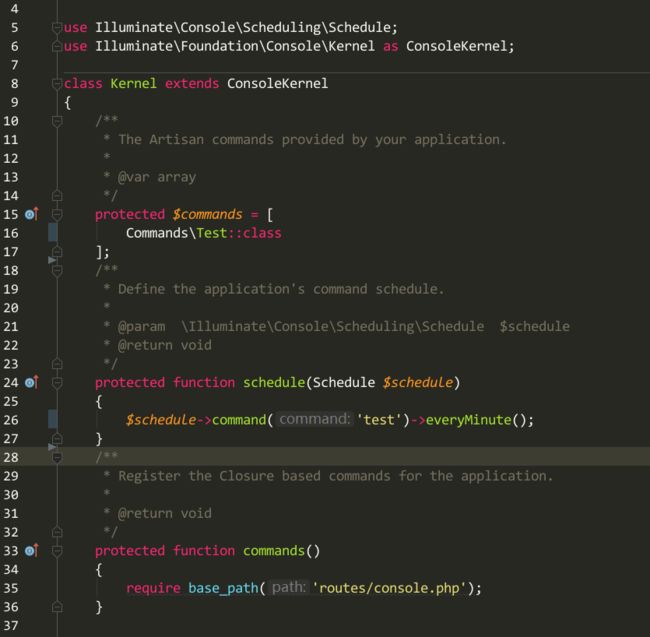Screen dimensions: 650x637
Task: Click the fold end marker on line 17
Action: 57,252
